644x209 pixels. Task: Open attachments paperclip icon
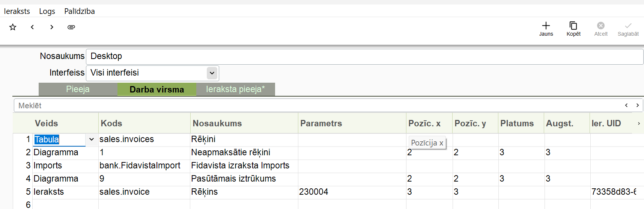pos(71,27)
